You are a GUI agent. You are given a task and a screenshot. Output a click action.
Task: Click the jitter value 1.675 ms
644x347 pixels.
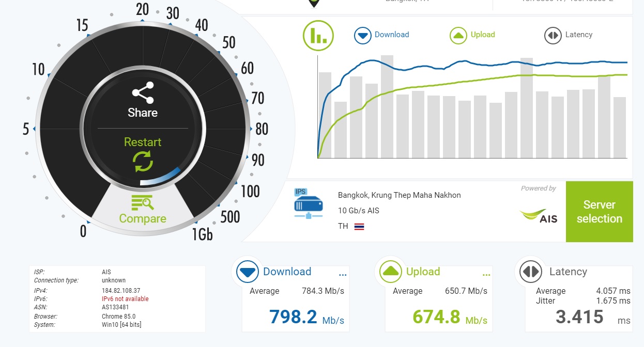614,301
